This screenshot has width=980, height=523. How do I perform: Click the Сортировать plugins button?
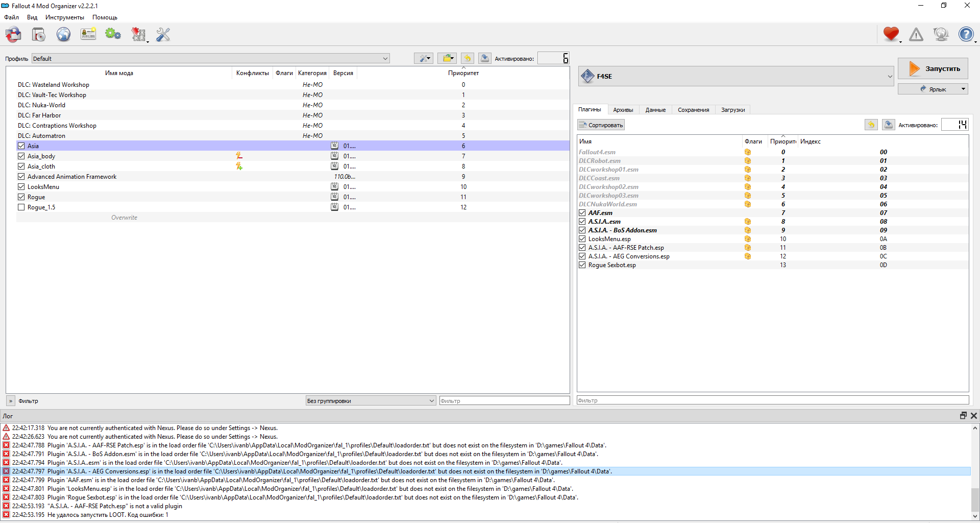601,125
